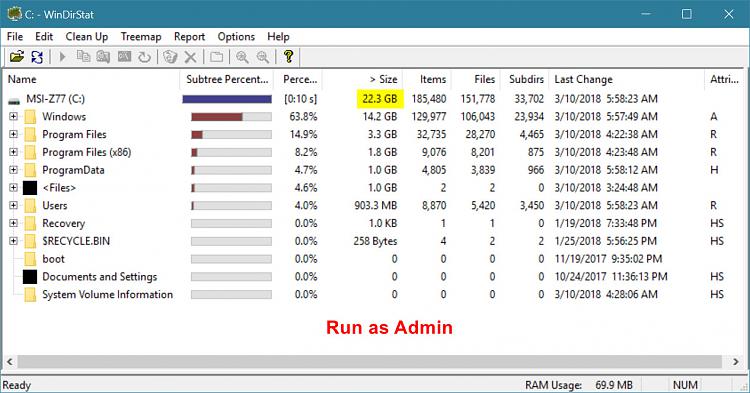750x393 pixels.
Task: Click the Zoom In magnifier icon
Action: click(242, 57)
